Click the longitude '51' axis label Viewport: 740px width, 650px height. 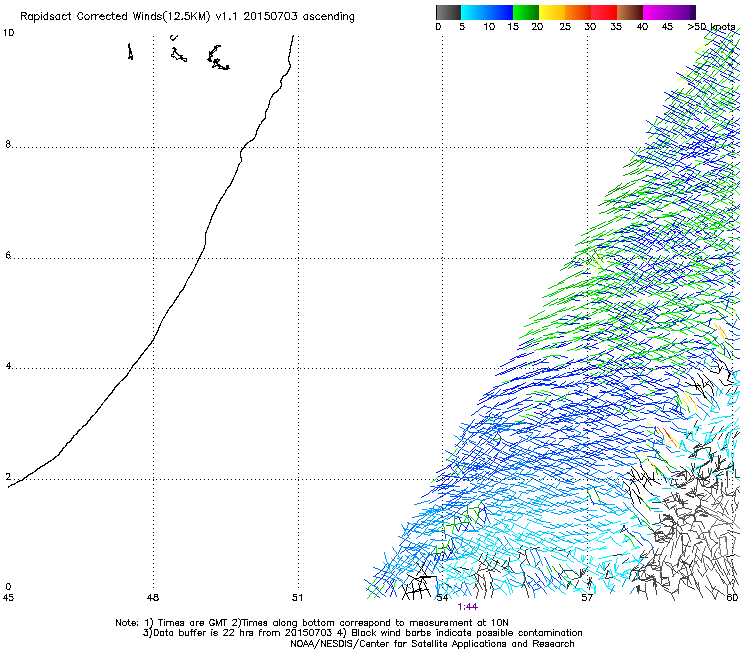point(297,598)
